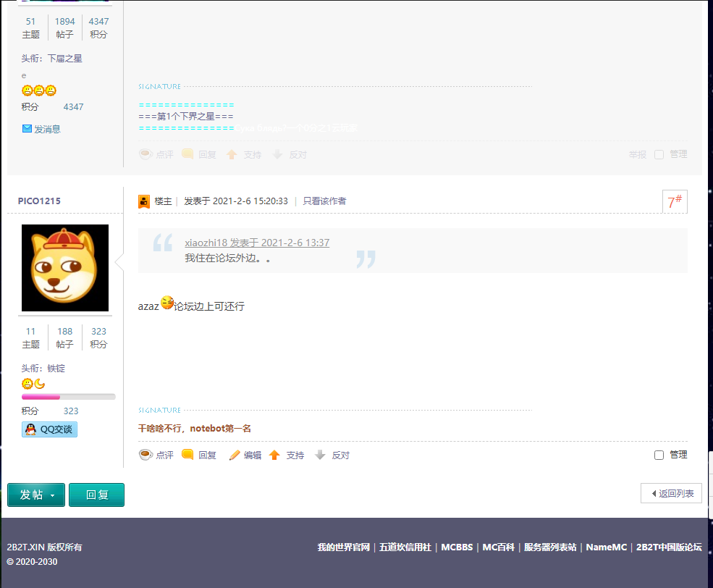Enable the faded 管理 checkbox in upper post

[659, 154]
